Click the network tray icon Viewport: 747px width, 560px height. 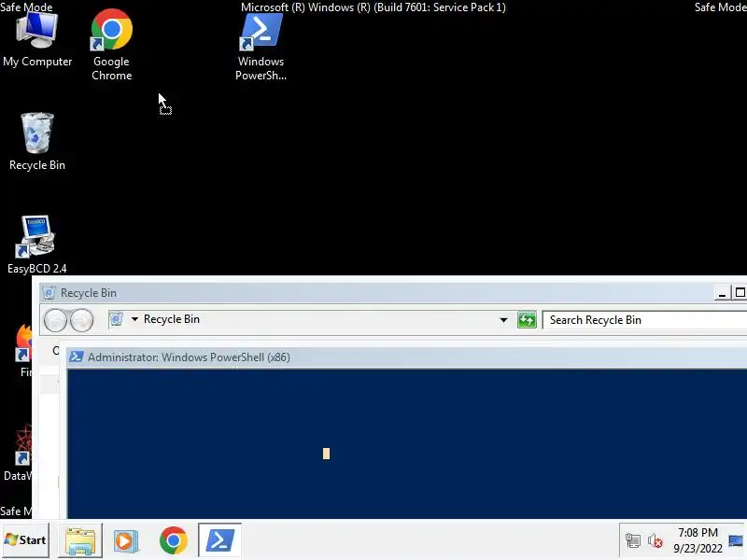[x=633, y=541]
